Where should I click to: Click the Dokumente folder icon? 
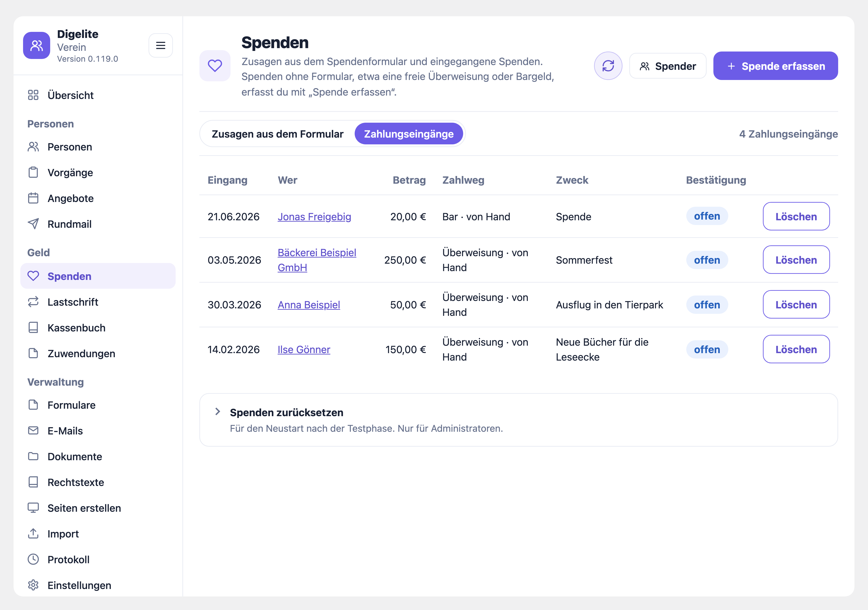[x=33, y=456]
